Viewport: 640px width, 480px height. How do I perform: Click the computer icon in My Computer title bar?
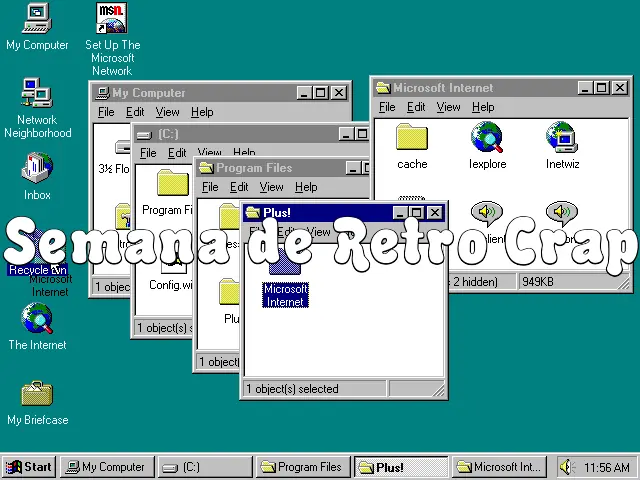click(102, 93)
